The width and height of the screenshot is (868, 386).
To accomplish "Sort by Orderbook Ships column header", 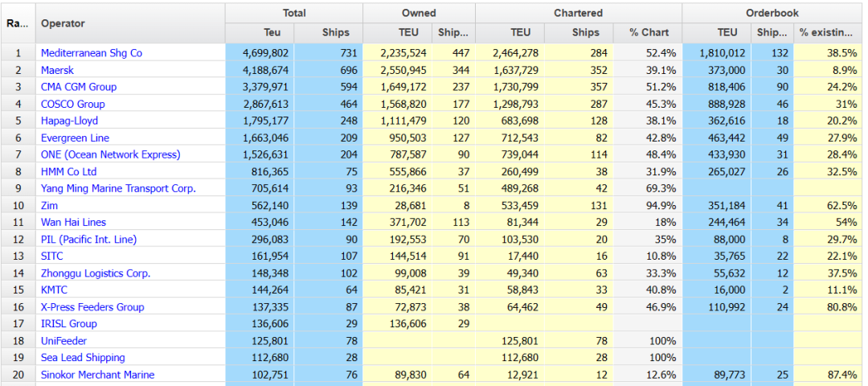I will tap(772, 33).
